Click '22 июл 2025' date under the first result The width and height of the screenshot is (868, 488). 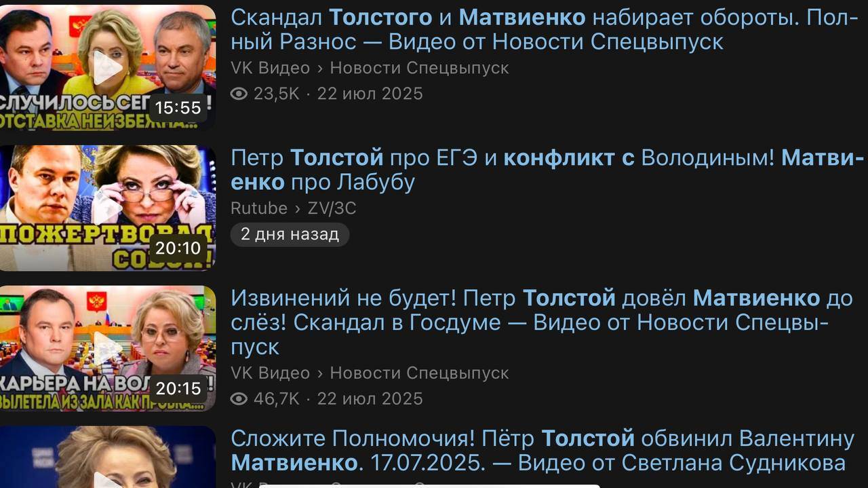[370, 94]
